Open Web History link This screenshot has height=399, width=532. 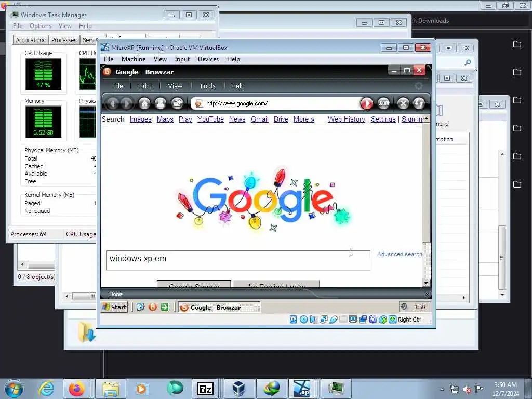pos(347,119)
